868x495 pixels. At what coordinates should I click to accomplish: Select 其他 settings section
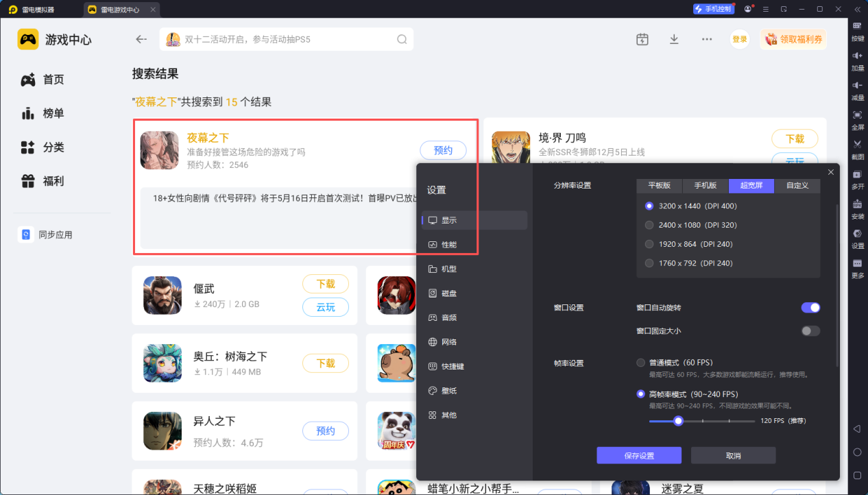pyautogui.click(x=474, y=415)
